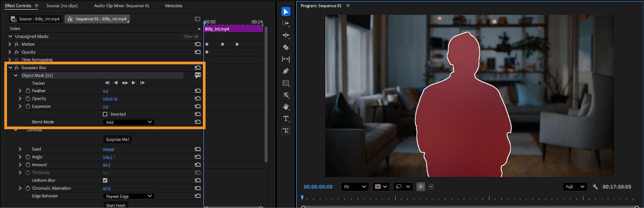Collapse the Object Mask (01) section
The image size is (644, 208).
coord(16,76)
